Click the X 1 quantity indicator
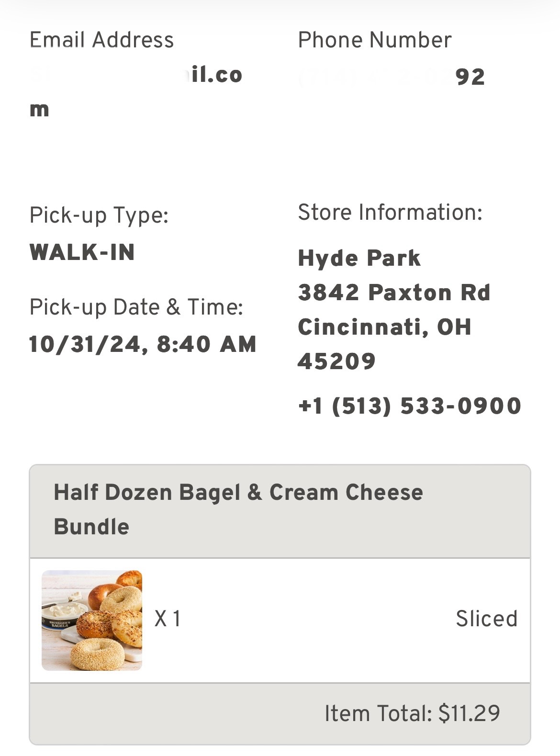This screenshot has height=756, width=560. [x=168, y=619]
